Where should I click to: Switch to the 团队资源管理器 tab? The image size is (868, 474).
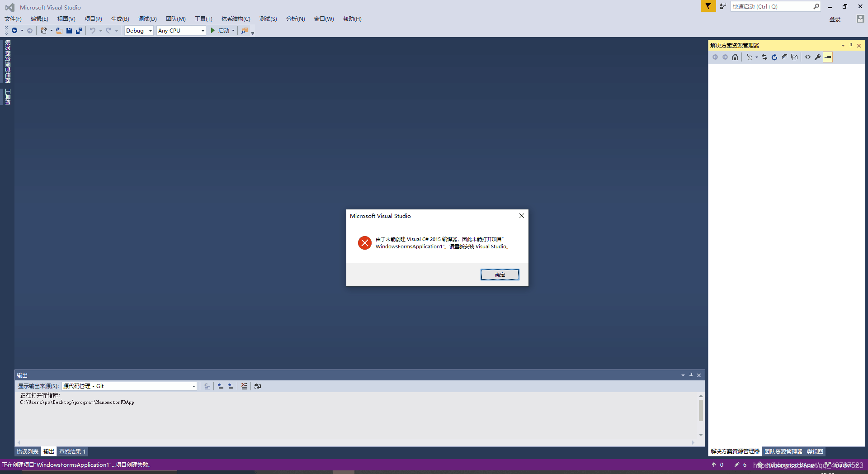pos(783,451)
